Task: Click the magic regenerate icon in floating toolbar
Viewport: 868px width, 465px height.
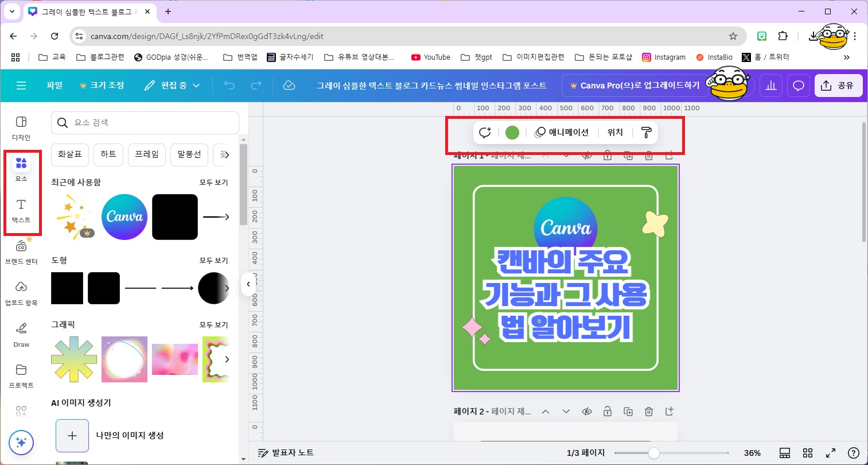Action: click(x=485, y=133)
